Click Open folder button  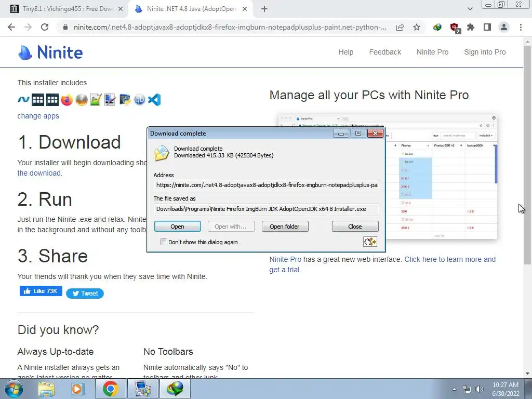coord(285,227)
